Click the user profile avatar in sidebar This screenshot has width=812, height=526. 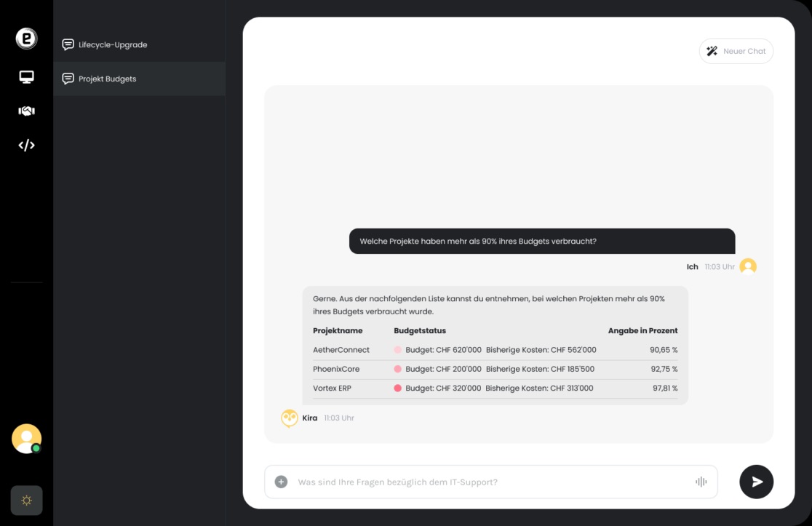pos(26,439)
